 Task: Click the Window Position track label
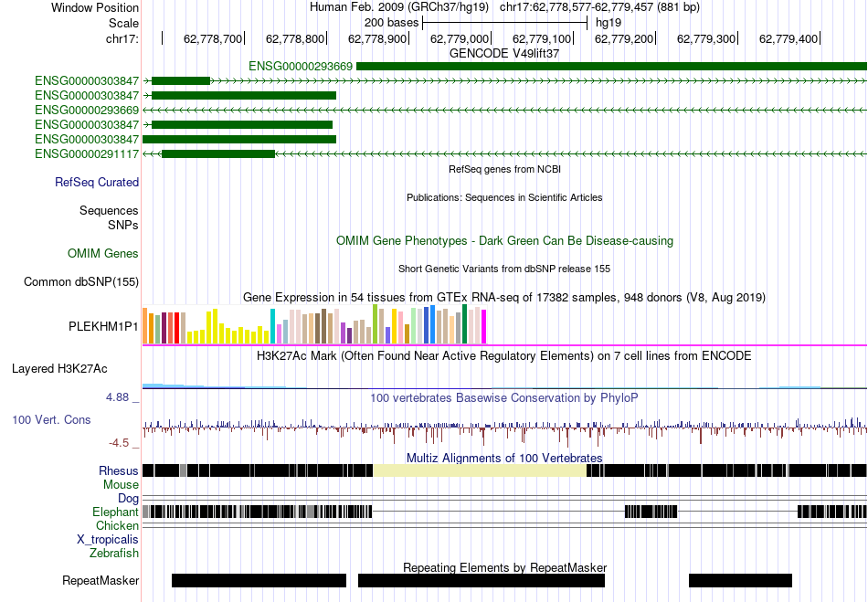(95, 7)
